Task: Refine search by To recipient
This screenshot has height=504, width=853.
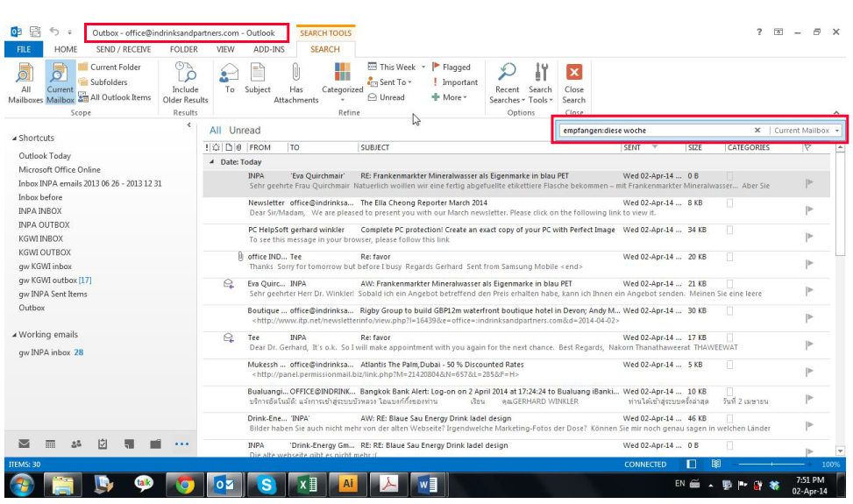Action: [x=230, y=78]
